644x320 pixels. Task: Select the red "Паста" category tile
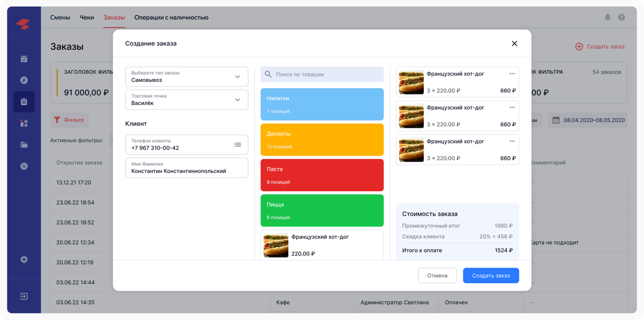tap(322, 175)
